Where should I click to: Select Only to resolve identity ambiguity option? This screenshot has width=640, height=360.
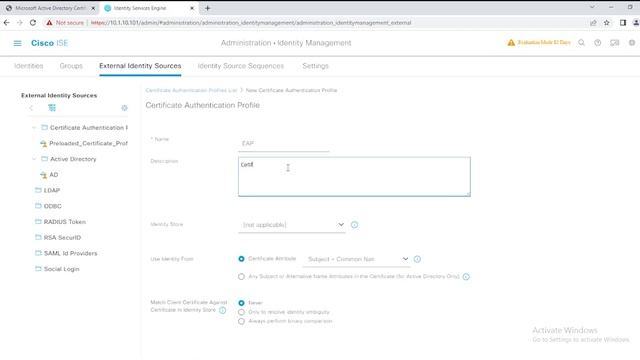click(x=241, y=312)
